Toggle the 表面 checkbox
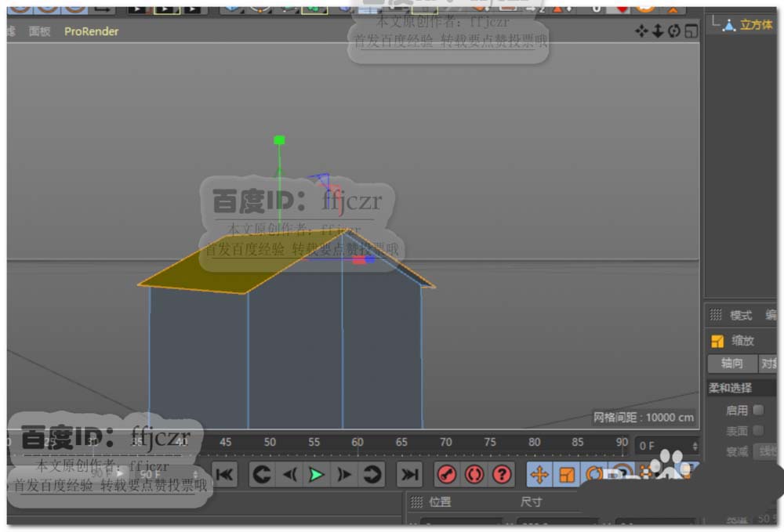784x532 pixels. pos(758,430)
